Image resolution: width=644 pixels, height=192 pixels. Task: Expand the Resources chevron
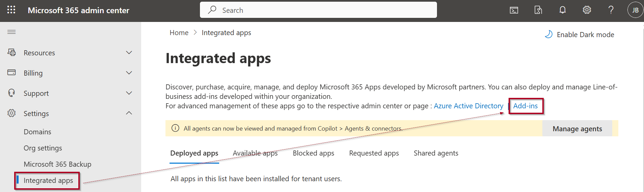(x=129, y=52)
